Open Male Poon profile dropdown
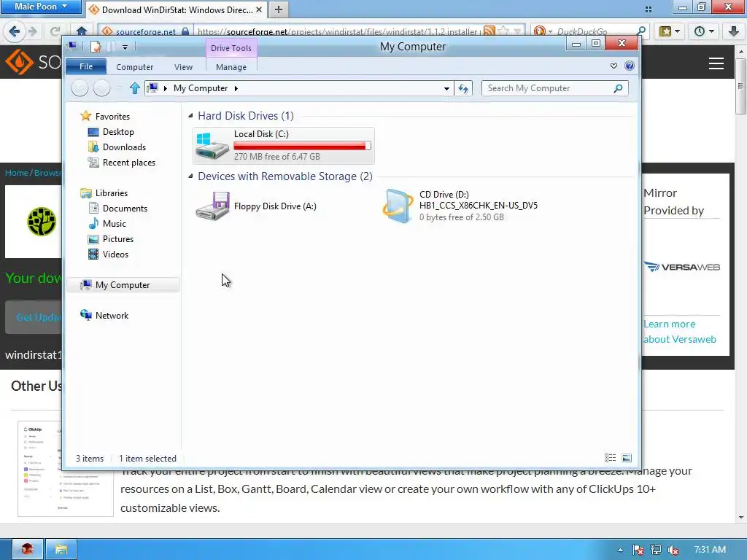Image resolution: width=747 pixels, height=560 pixels. (41, 7)
